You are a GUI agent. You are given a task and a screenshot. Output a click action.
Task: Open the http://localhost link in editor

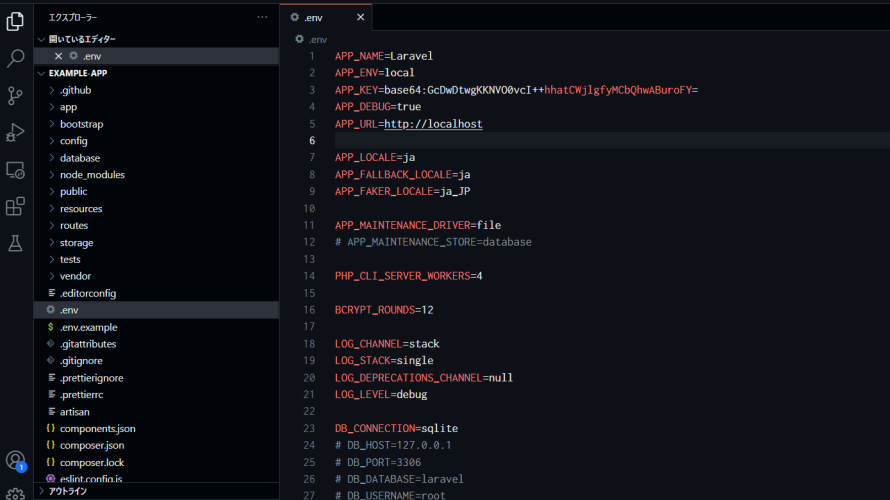click(x=433, y=124)
